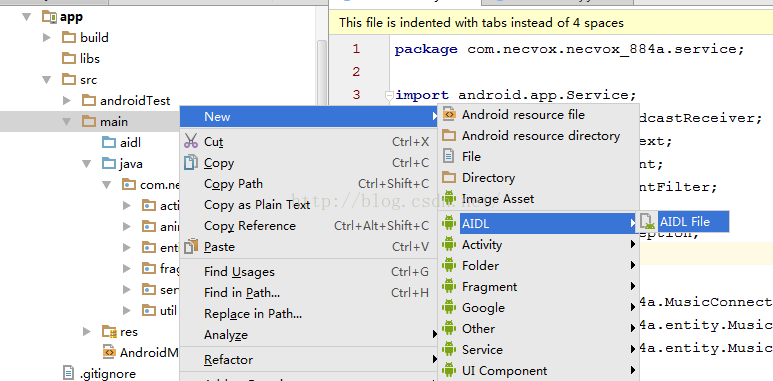
Task: Collapse the java folder arrow
Action: click(87, 164)
